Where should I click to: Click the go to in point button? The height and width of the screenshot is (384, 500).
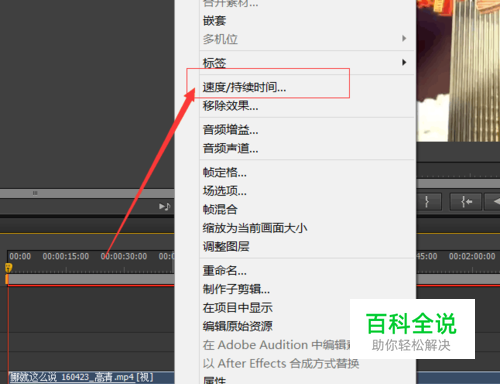[466, 202]
